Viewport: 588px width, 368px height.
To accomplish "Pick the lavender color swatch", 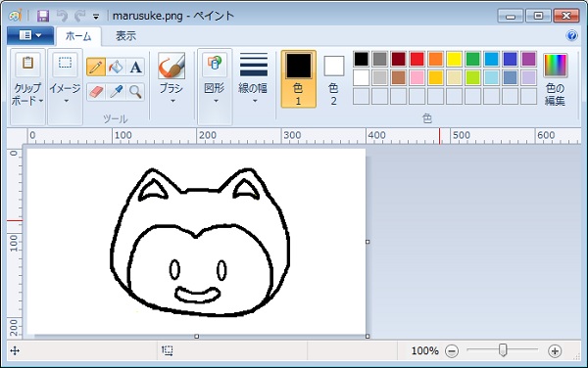I will pyautogui.click(x=529, y=77).
